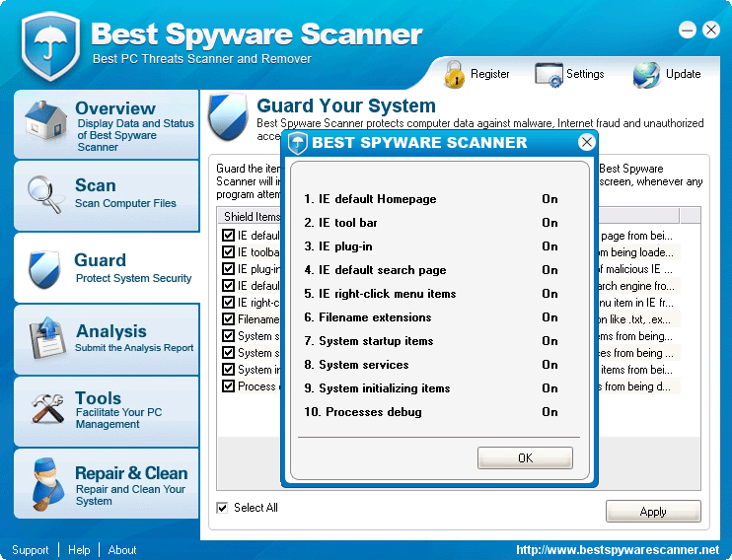Click '6. Filename extensions' in dialog
This screenshot has height=560, width=732.
click(x=367, y=317)
